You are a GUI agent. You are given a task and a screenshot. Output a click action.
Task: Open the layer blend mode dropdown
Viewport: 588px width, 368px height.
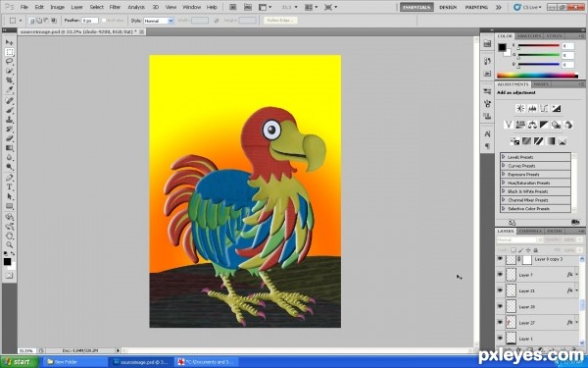[x=519, y=240]
